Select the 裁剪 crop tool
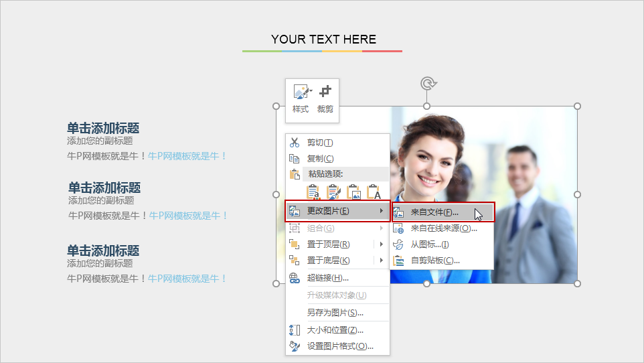 tap(325, 91)
